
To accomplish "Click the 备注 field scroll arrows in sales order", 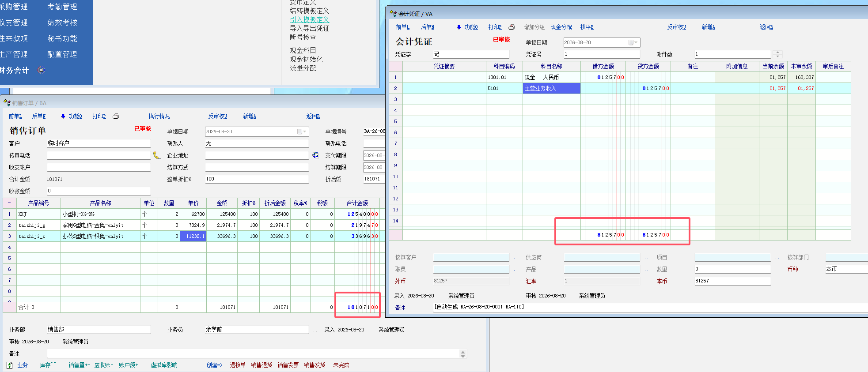I will click(463, 353).
